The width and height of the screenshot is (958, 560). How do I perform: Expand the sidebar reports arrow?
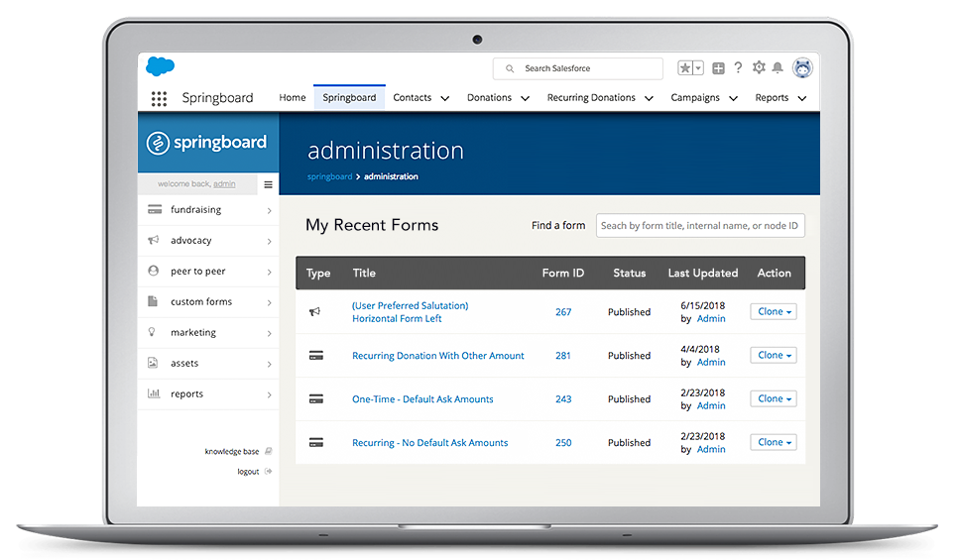(x=269, y=395)
